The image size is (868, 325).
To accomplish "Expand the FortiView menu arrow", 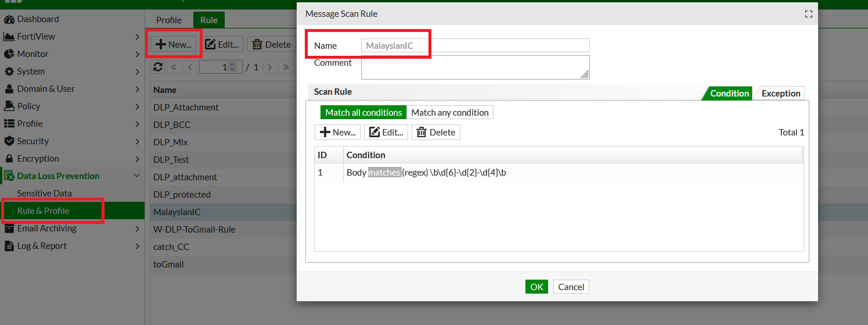I will 137,37.
